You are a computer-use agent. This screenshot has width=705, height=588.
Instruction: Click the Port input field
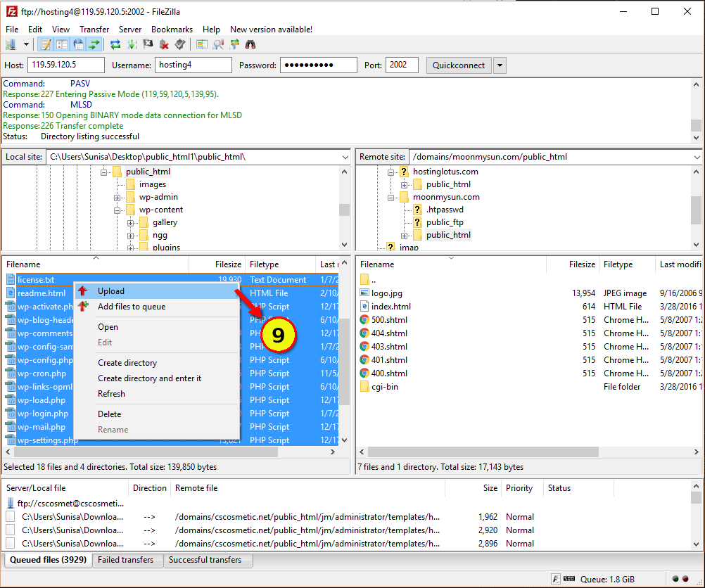pos(402,65)
